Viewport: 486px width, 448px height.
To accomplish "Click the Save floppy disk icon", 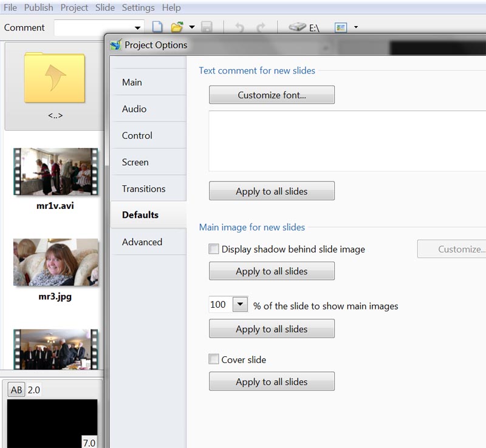I will point(207,27).
